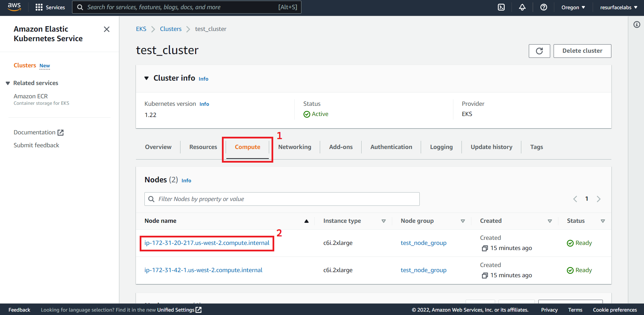Collapse the Related services section
Image resolution: width=644 pixels, height=315 pixels.
coord(8,83)
